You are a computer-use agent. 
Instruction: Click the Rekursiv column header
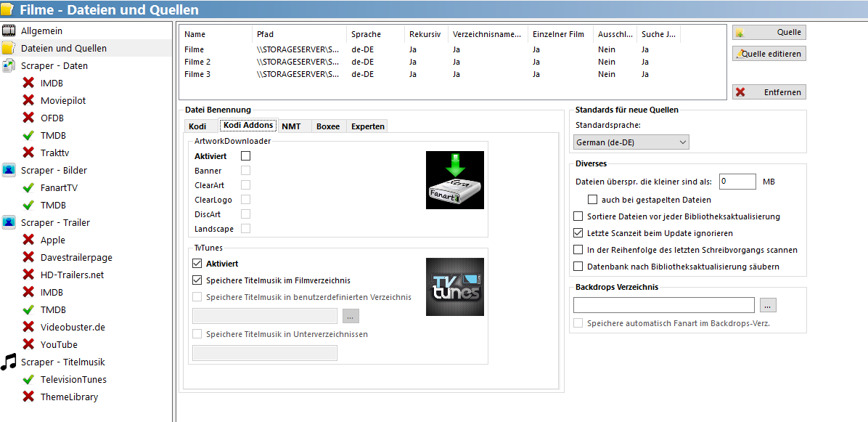426,34
